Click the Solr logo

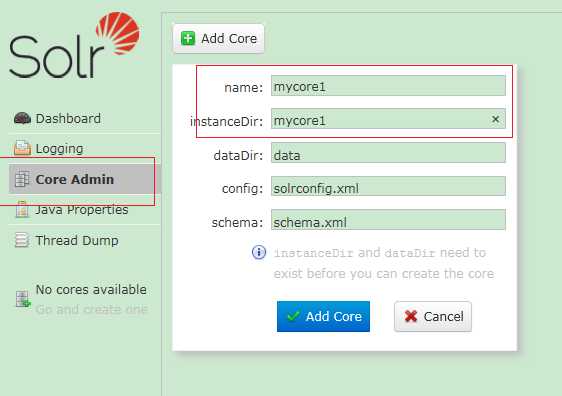[x=75, y=45]
